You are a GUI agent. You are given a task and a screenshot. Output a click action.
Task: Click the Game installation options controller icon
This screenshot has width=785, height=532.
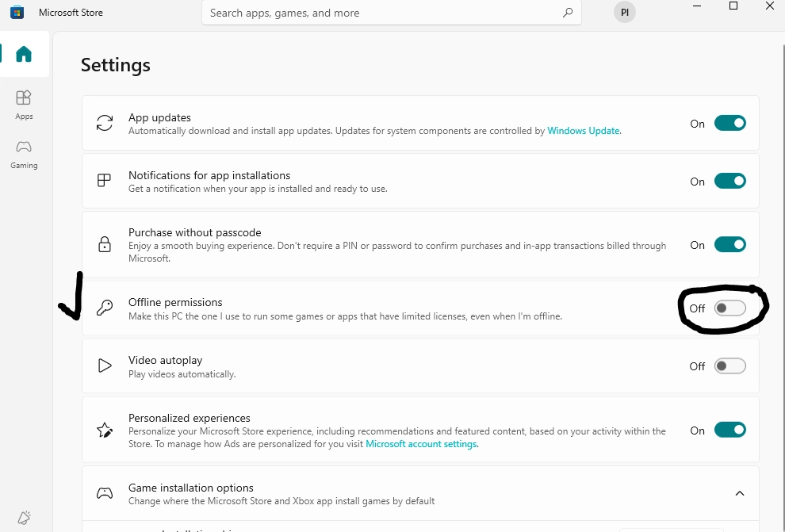pos(104,493)
